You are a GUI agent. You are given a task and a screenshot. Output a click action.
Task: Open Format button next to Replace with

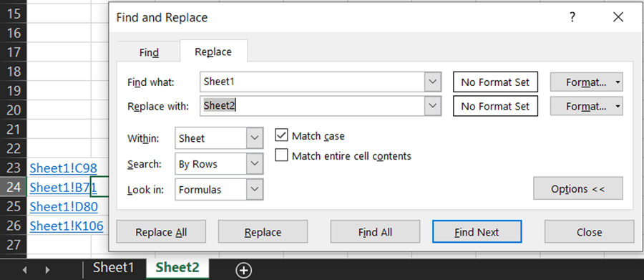coord(586,106)
